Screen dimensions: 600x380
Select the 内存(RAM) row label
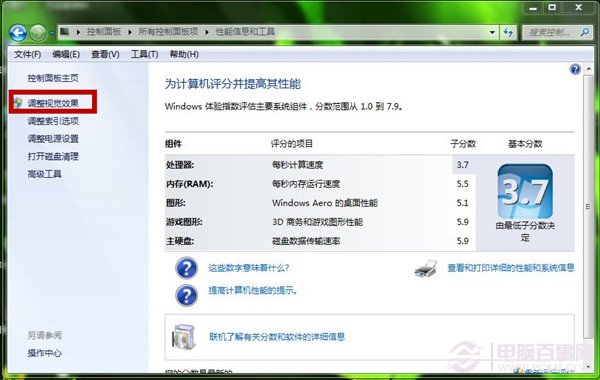tap(189, 184)
